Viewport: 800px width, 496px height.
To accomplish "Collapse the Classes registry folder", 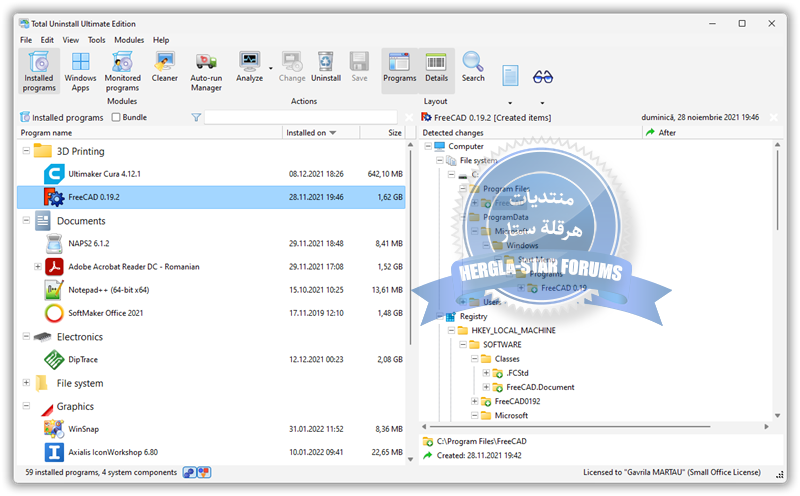I will coord(474,359).
